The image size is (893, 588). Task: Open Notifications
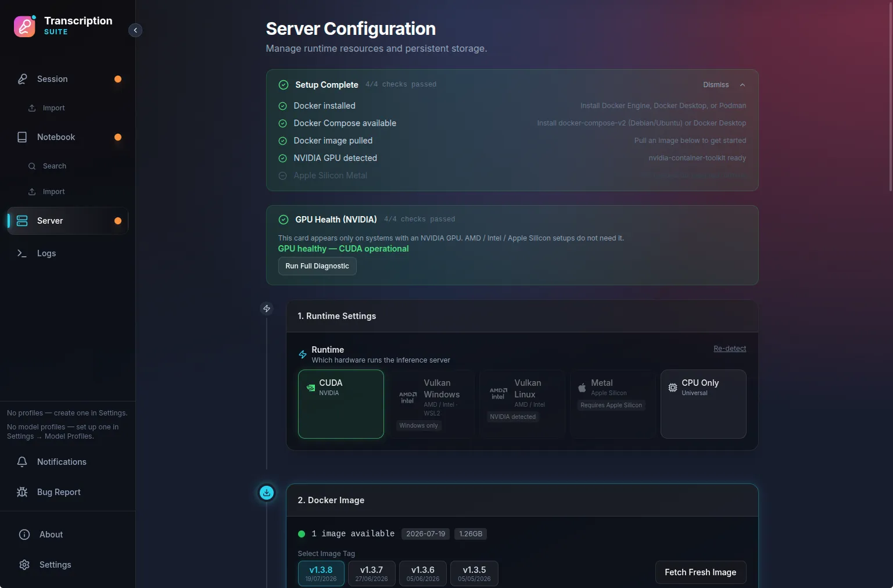click(68, 462)
